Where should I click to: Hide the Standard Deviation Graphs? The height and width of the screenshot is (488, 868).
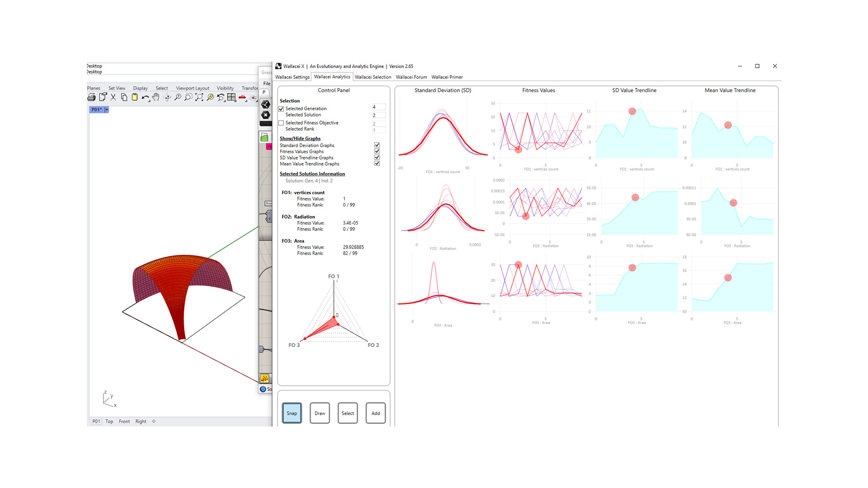point(377,145)
